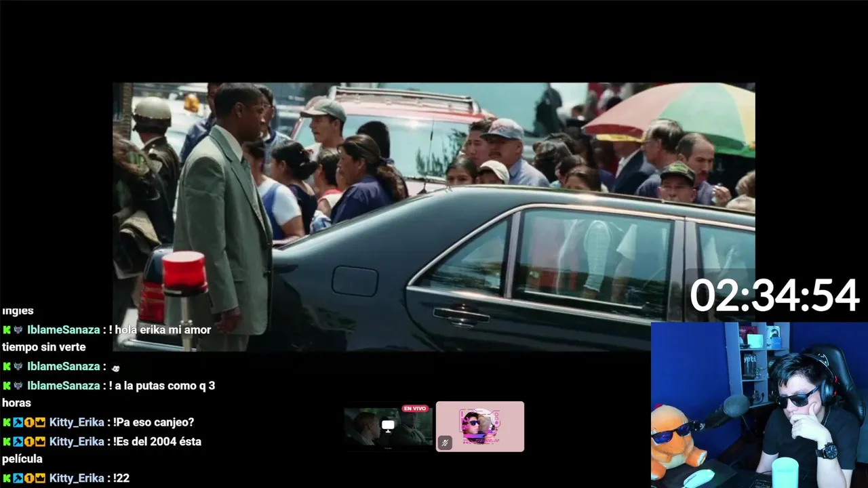Viewport: 868px width, 488px height.
Task: Open Kitty_Erika's name in 'Es del 2004' message
Action: (x=77, y=441)
